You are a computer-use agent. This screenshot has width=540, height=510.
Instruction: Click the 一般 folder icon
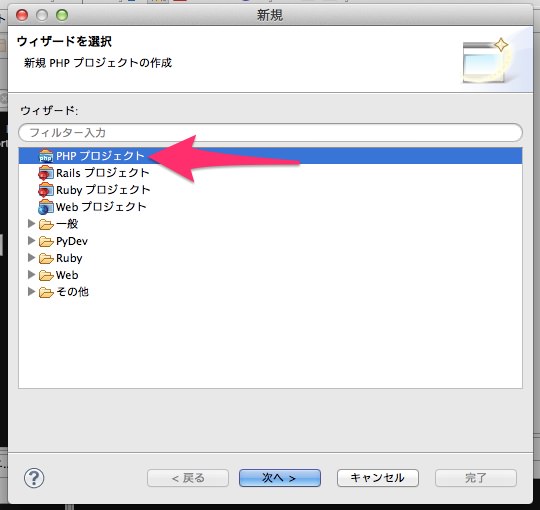pos(46,225)
